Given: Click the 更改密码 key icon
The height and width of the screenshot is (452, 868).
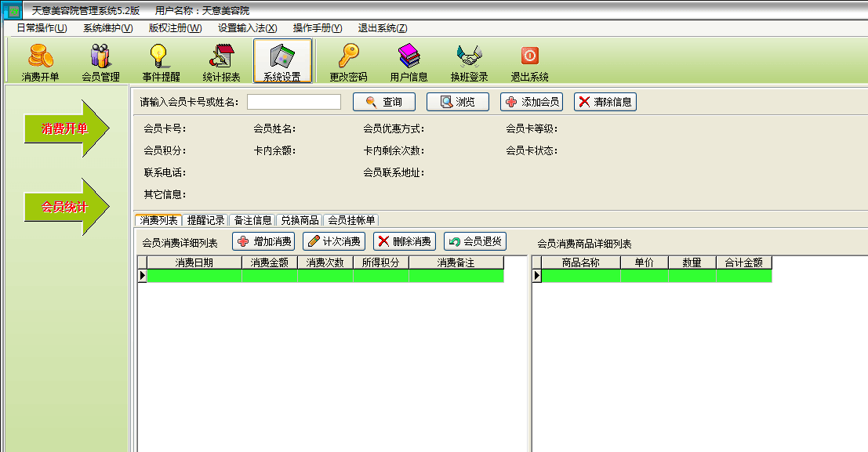Looking at the screenshot, I should tap(348, 62).
